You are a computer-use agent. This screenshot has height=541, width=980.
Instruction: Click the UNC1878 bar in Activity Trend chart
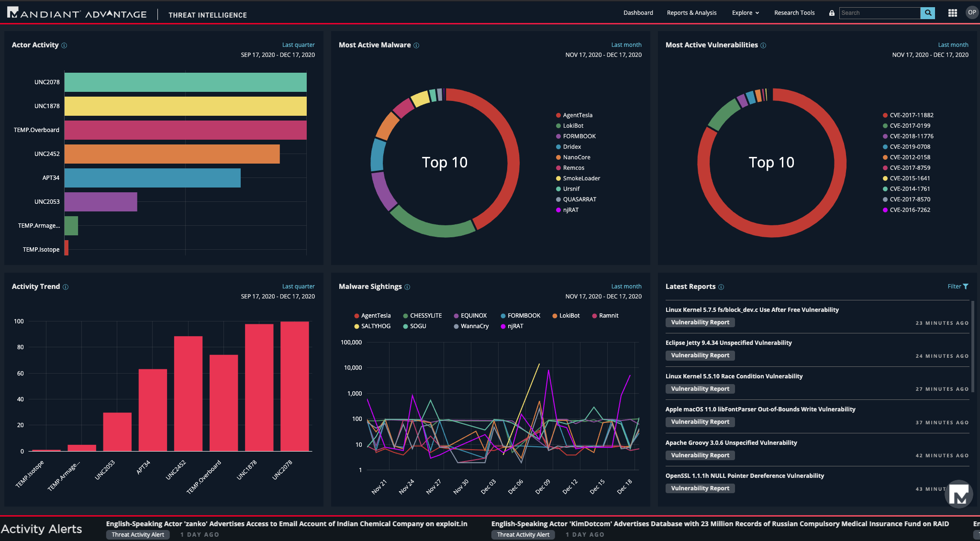(x=259, y=387)
